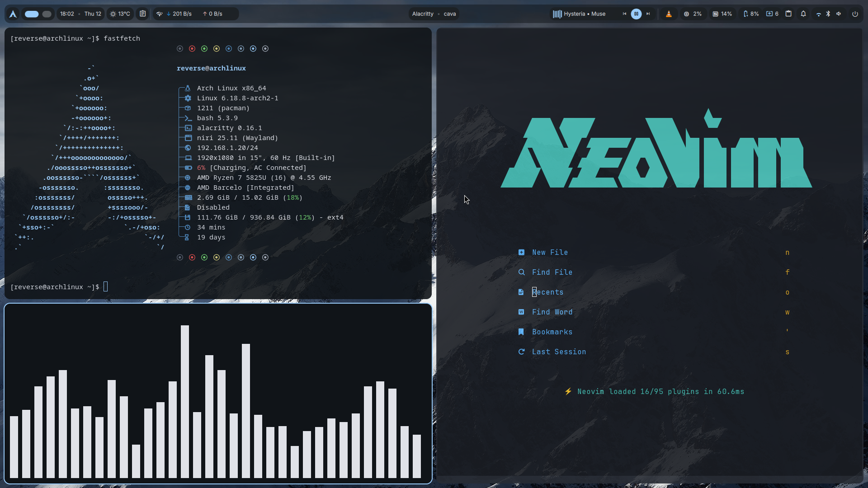Open the Arch Linux launcher icon
The width and height of the screenshot is (868, 488).
13,14
